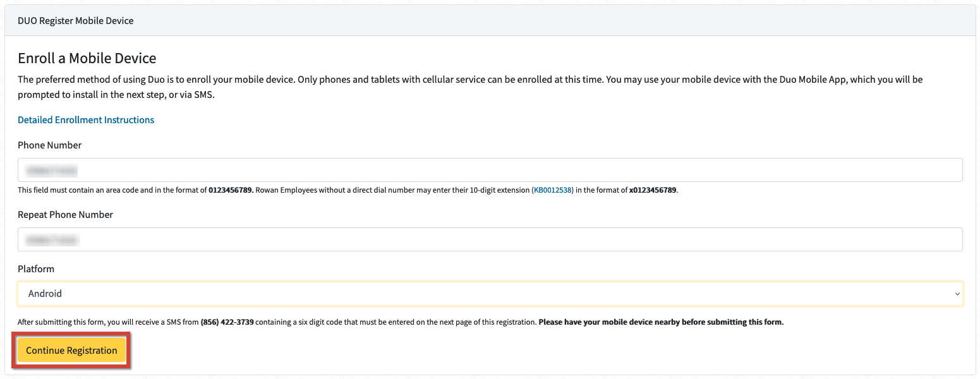The width and height of the screenshot is (980, 379).
Task: Click the 'Please have your mobile device nearby' notice
Action: coord(662,322)
